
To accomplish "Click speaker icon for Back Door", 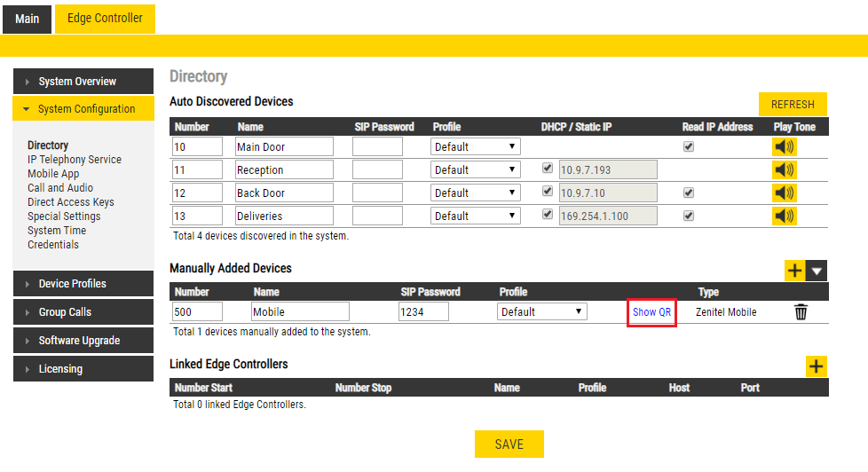I will pos(785,193).
